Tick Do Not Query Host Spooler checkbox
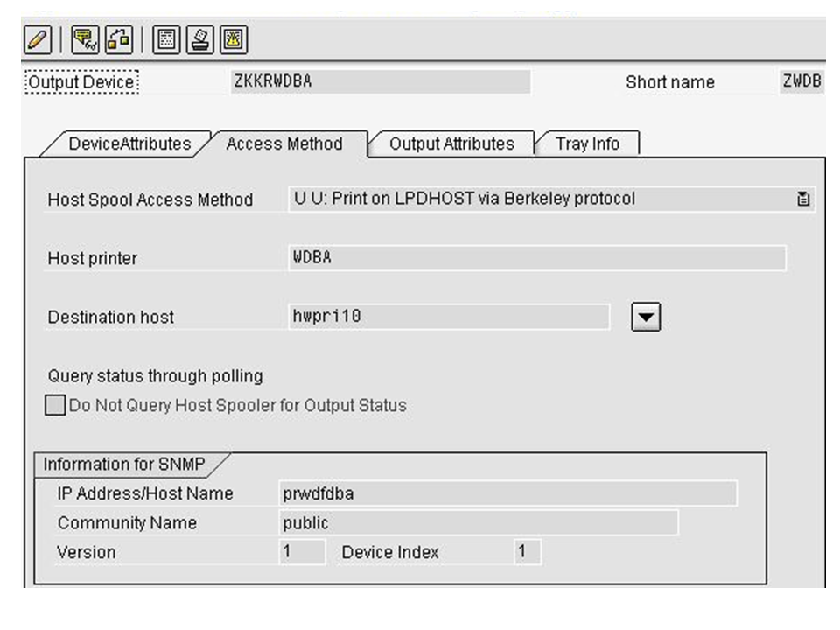Image resolution: width=840 pixels, height=630 pixels. 55,406
